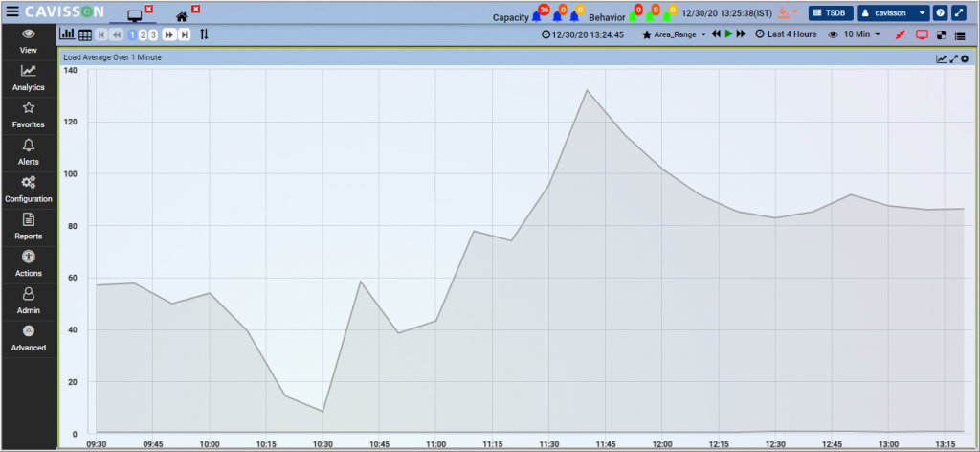The width and height of the screenshot is (980, 452).
Task: Go to the next panel page
Action: [x=168, y=35]
